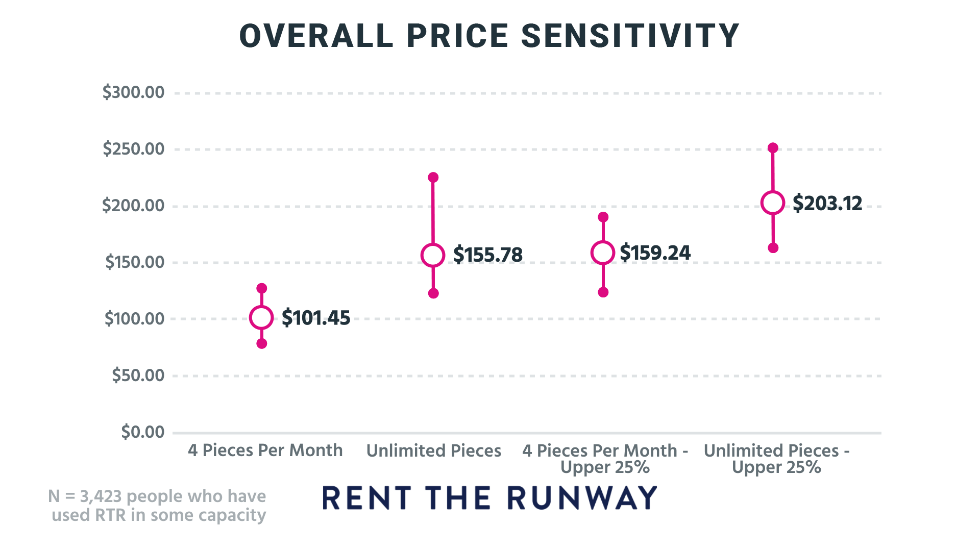Click bottom dot of 4 Pieces Per Month range
980x551 pixels.
[x=262, y=344]
